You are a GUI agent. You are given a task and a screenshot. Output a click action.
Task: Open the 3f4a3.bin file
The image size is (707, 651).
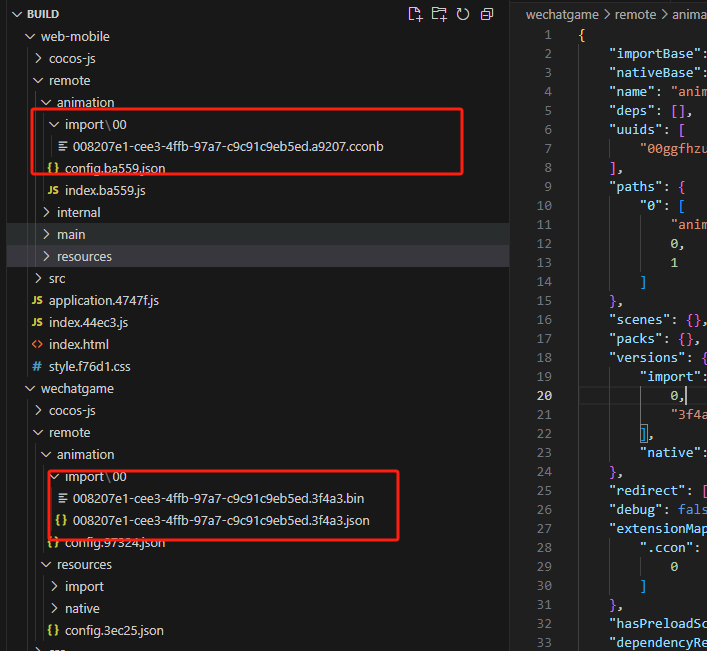tap(220, 498)
